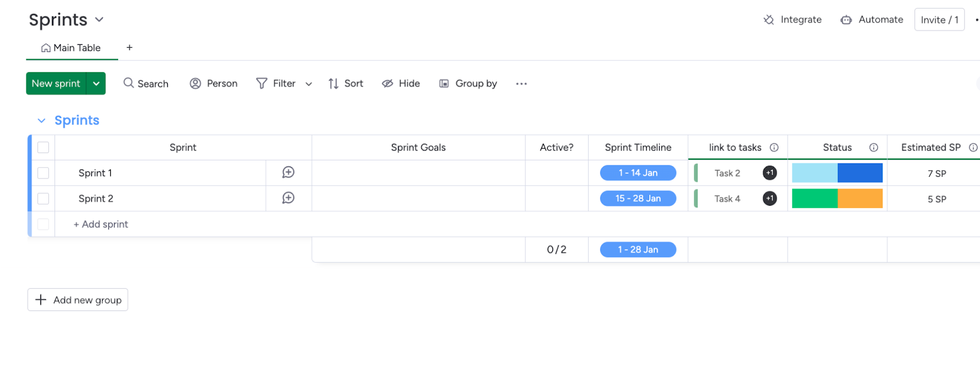Open the Group by option
Viewport: 980px width, 385px height.
[468, 83]
